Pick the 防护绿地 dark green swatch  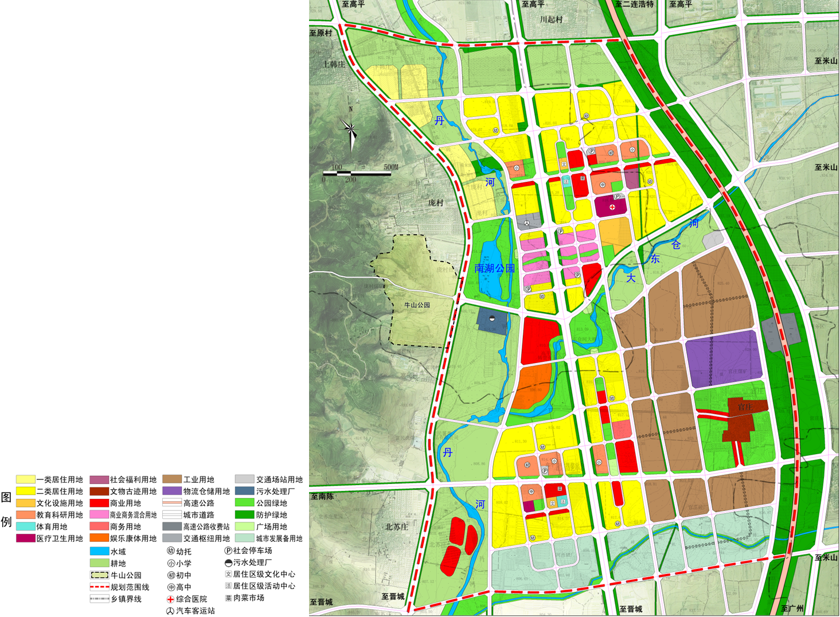click(x=245, y=515)
